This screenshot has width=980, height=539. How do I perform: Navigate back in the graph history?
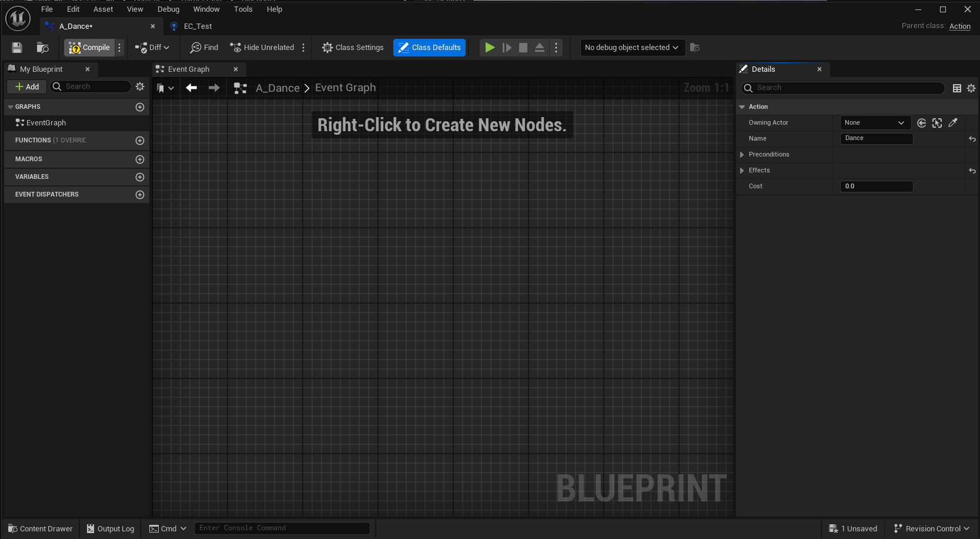pos(191,88)
